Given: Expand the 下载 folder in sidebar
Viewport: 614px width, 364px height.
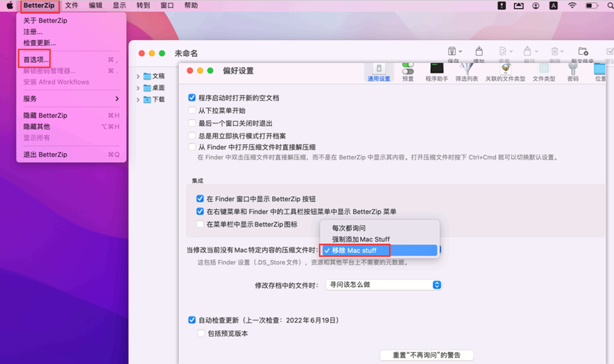Looking at the screenshot, I should pyautogui.click(x=138, y=100).
